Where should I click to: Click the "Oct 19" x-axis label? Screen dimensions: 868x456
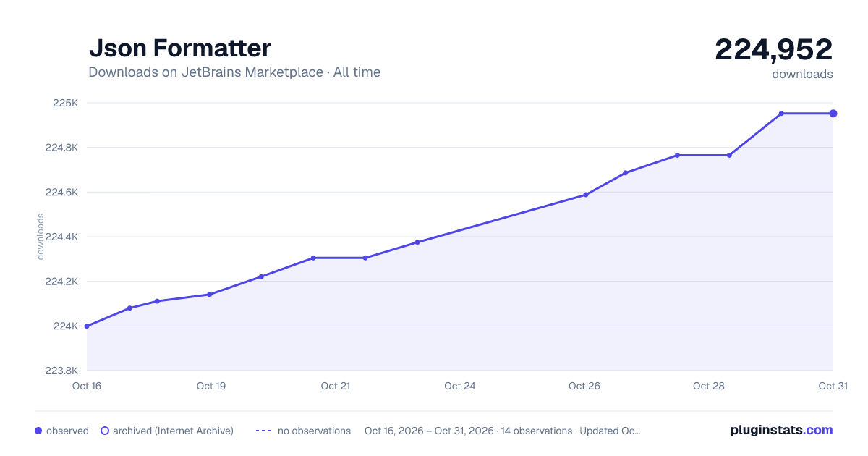point(211,386)
